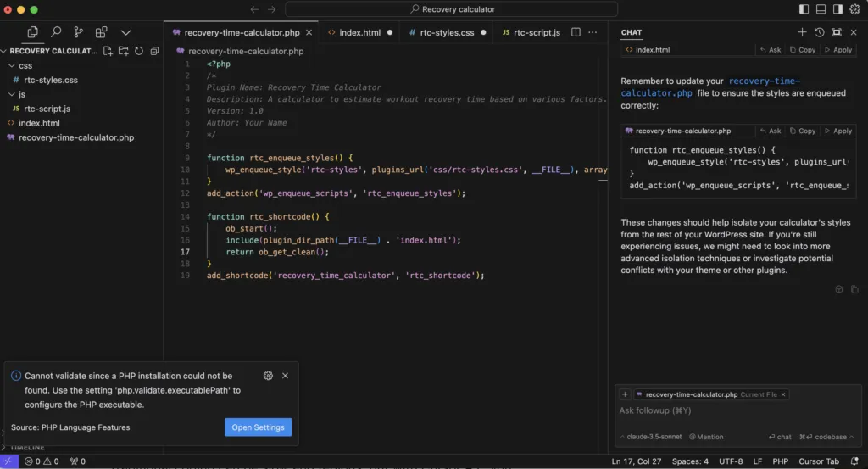Switch to the rtc-script.js tab
Viewport: 868px width, 469px height.
pos(531,32)
